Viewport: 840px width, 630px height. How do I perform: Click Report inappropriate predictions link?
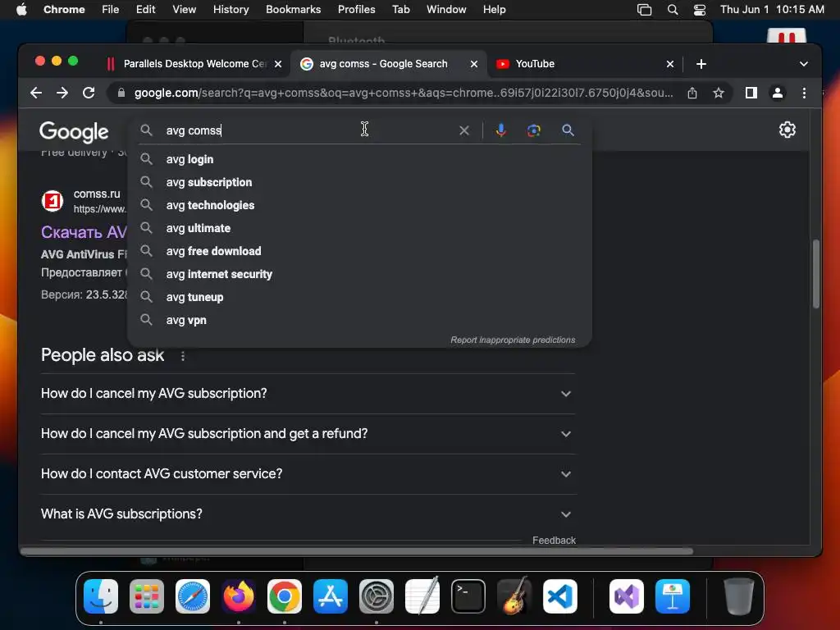coord(513,340)
